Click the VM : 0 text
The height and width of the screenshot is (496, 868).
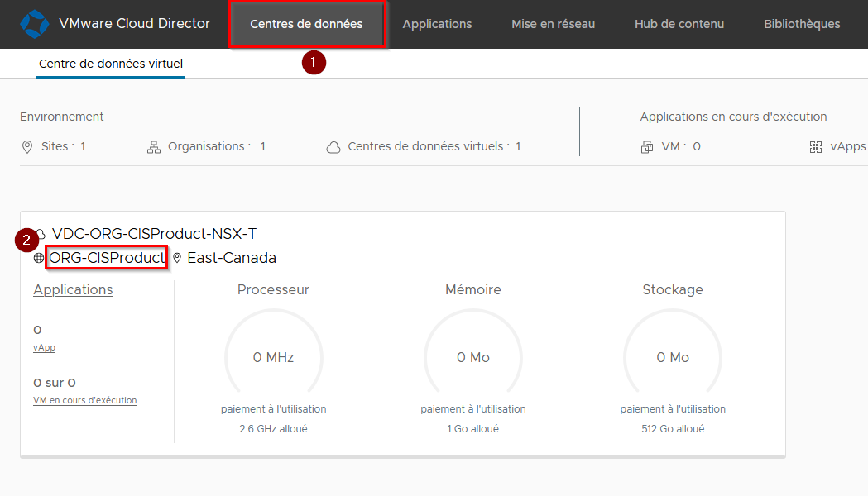coord(681,146)
